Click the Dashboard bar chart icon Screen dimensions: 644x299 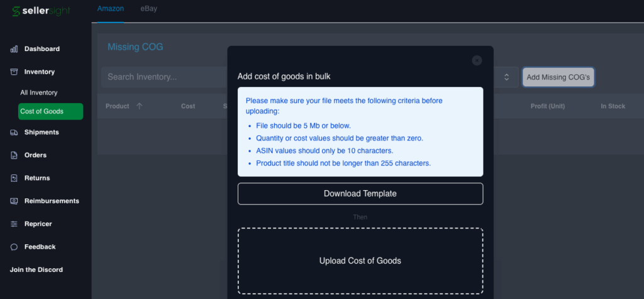click(x=14, y=49)
